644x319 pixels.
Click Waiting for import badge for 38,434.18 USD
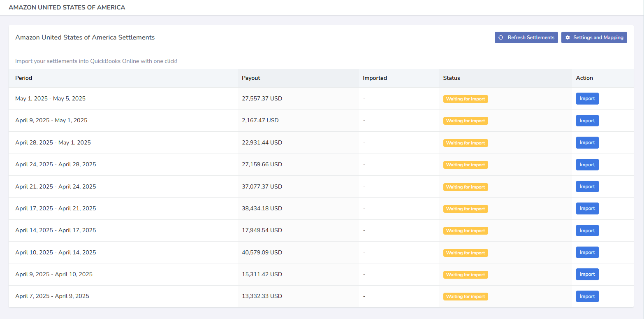pyautogui.click(x=466, y=209)
